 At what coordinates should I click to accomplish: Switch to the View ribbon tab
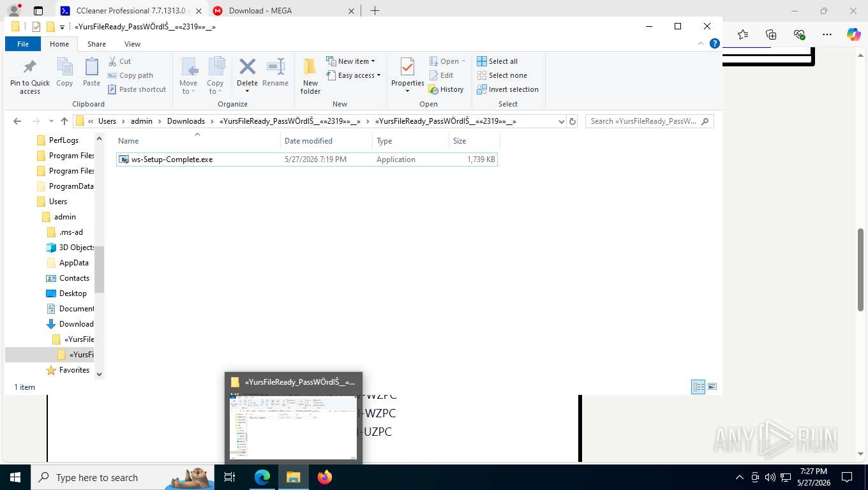tap(132, 44)
